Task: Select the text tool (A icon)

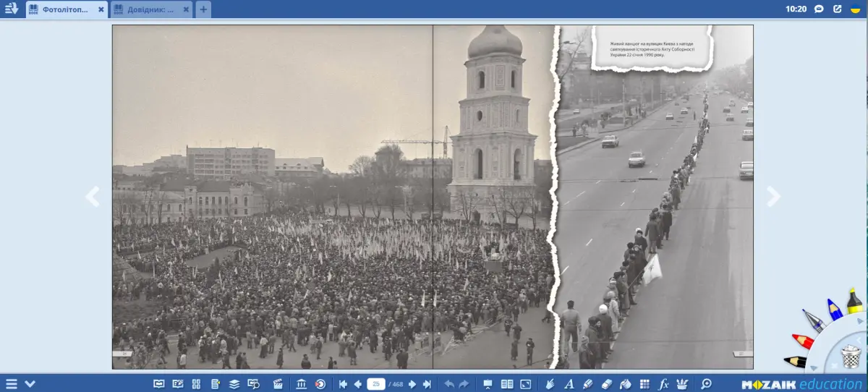Action: pyautogui.click(x=569, y=384)
